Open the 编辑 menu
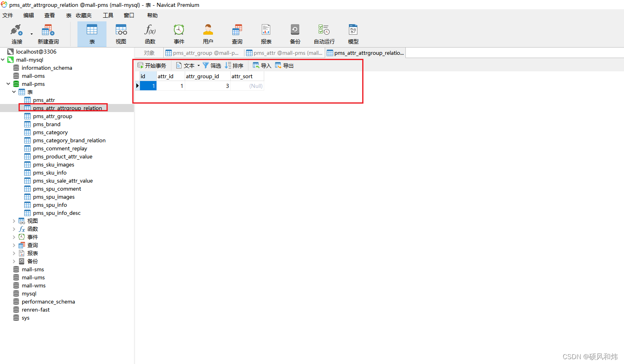Screen dimensions: 624x364 tap(29, 15)
